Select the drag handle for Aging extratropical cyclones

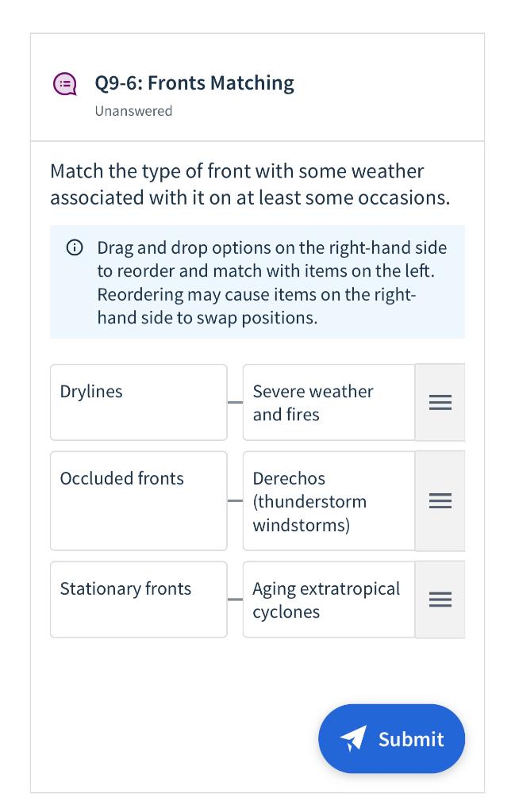pyautogui.click(x=440, y=599)
